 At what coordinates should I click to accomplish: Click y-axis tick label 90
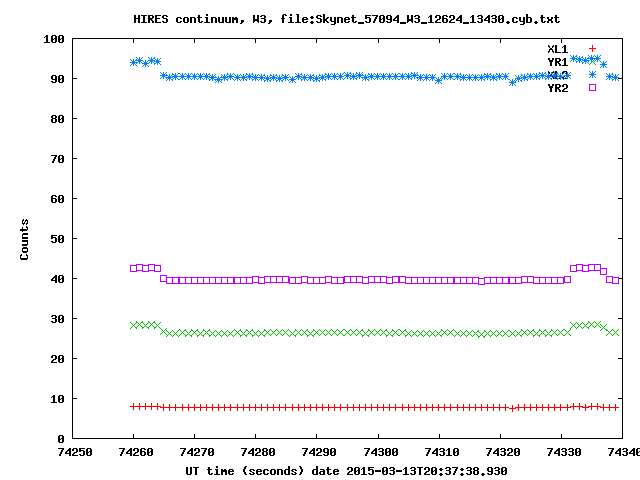point(58,79)
